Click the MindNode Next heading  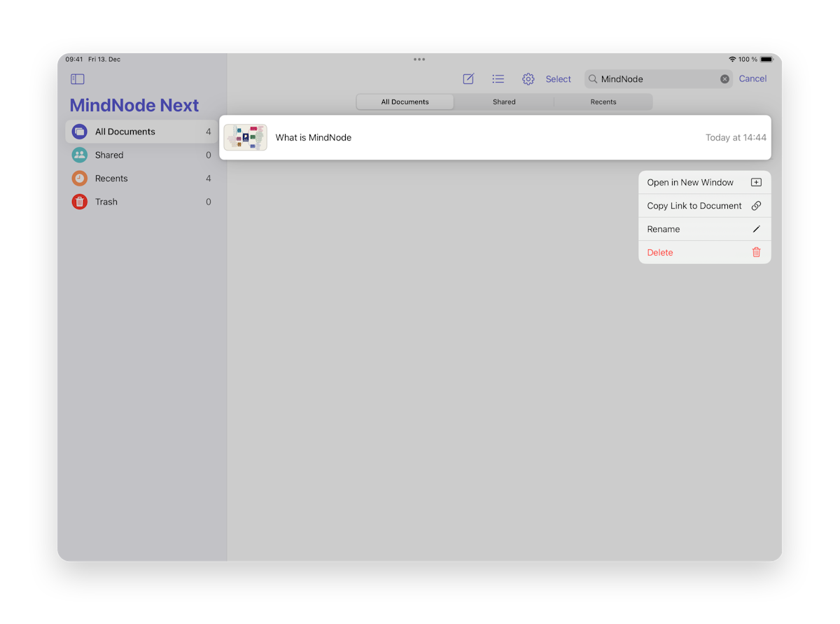tap(134, 105)
